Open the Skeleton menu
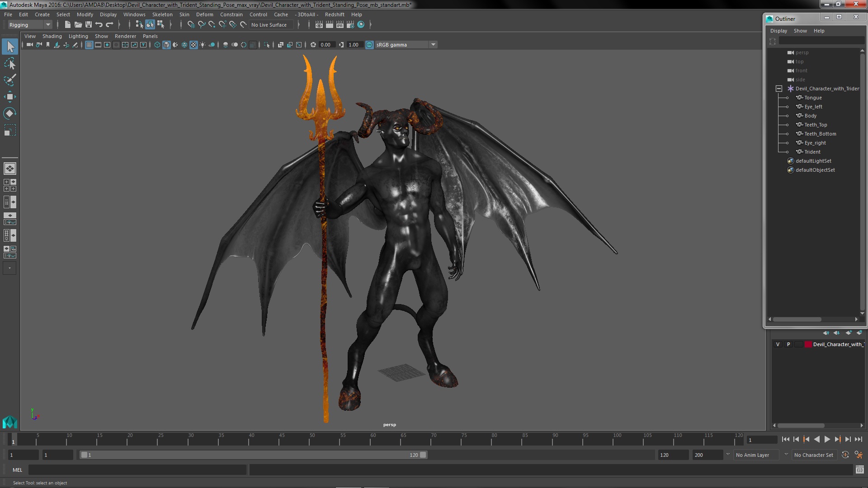 point(162,14)
